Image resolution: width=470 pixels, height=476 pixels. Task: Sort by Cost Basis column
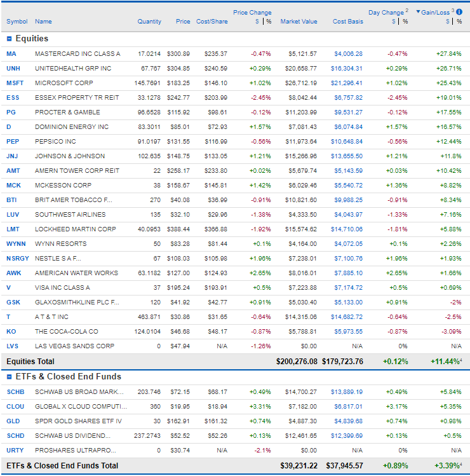point(347,21)
